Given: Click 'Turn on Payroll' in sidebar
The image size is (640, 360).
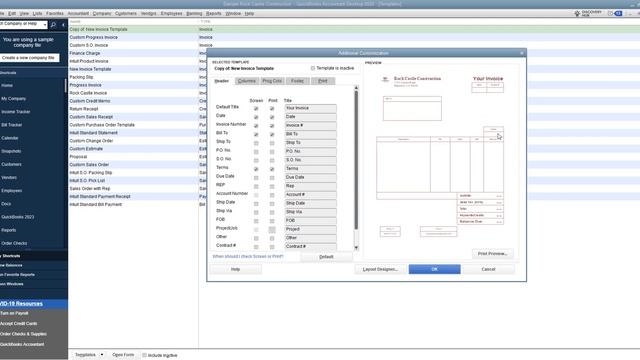Looking at the screenshot, I should [x=14, y=313].
